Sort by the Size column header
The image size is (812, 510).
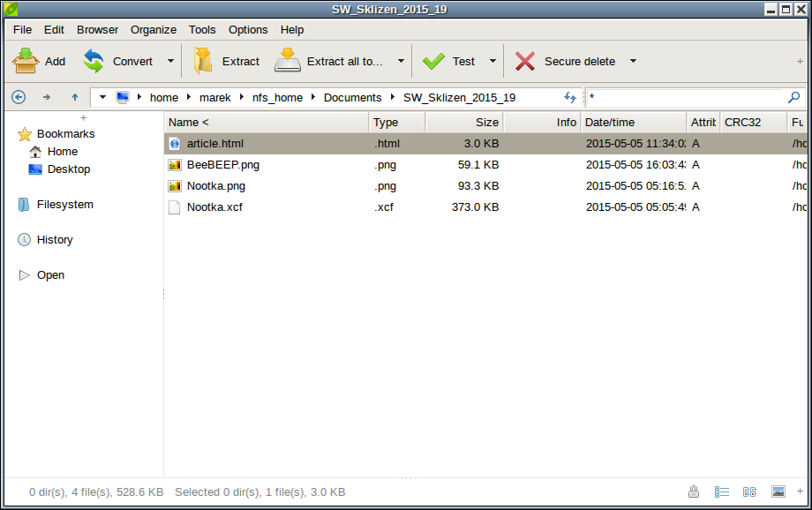(x=464, y=123)
